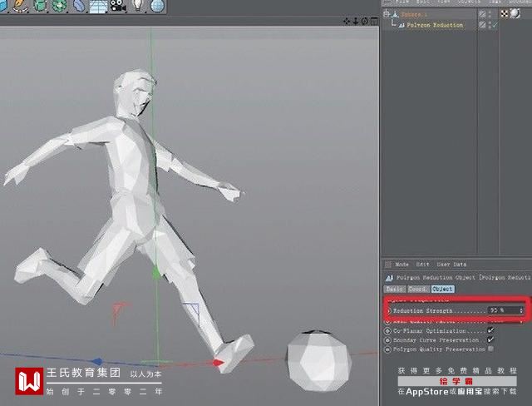Viewport: 532px width, 406px height.
Task: Click the Co-Planar Optimization label
Action: [x=429, y=330]
